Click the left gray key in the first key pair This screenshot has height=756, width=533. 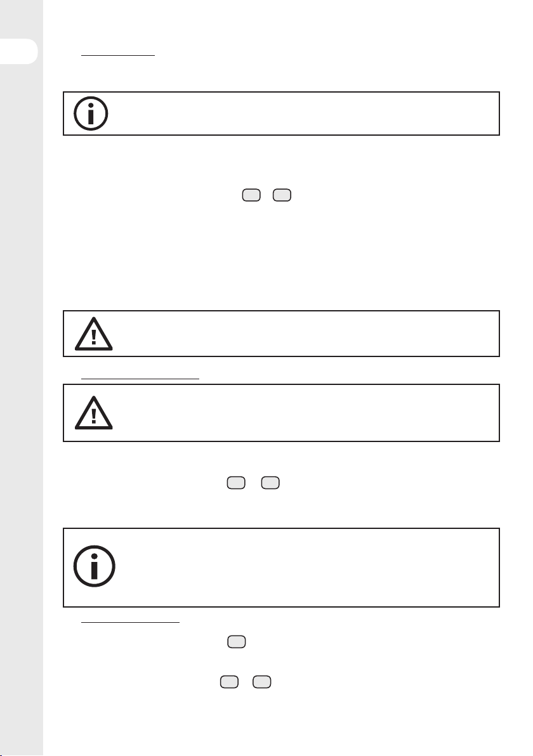click(251, 195)
